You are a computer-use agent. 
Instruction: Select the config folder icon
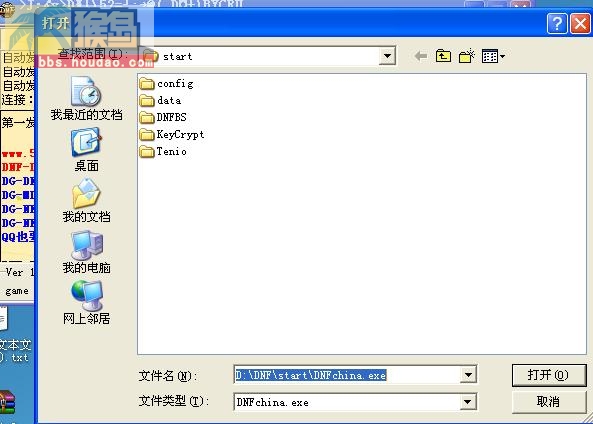147,83
